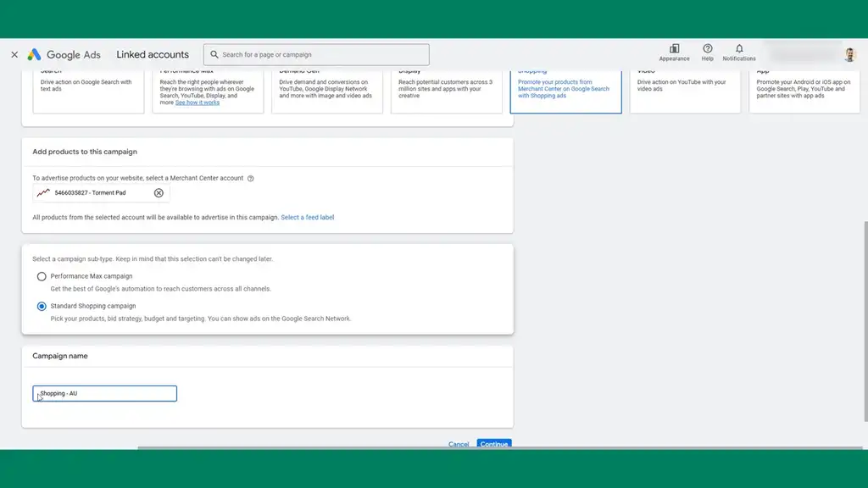Choose the Video campaign type card
The width and height of the screenshot is (868, 488).
point(685,91)
